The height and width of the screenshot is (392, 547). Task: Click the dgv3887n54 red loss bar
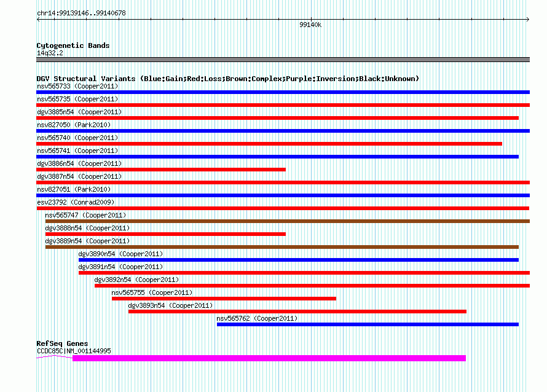283,182
